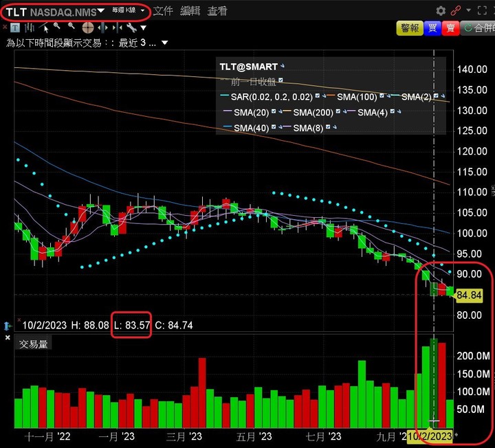Screen dimensions: 495x448
Task: Click the L: 83.57 low price value
Action: pyautogui.click(x=131, y=325)
